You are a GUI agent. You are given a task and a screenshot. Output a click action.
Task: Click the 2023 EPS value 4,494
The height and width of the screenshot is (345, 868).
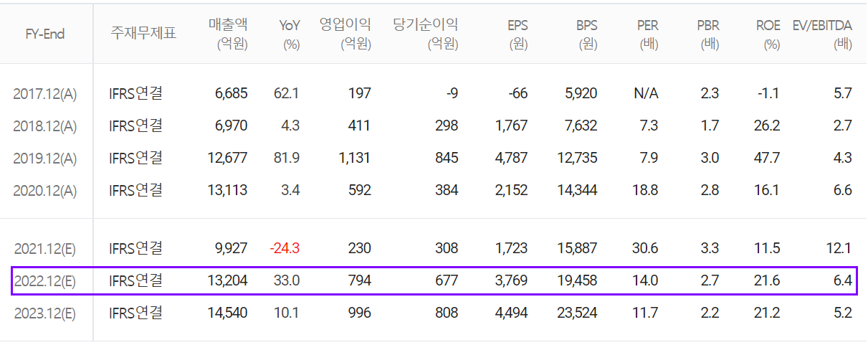tap(512, 313)
